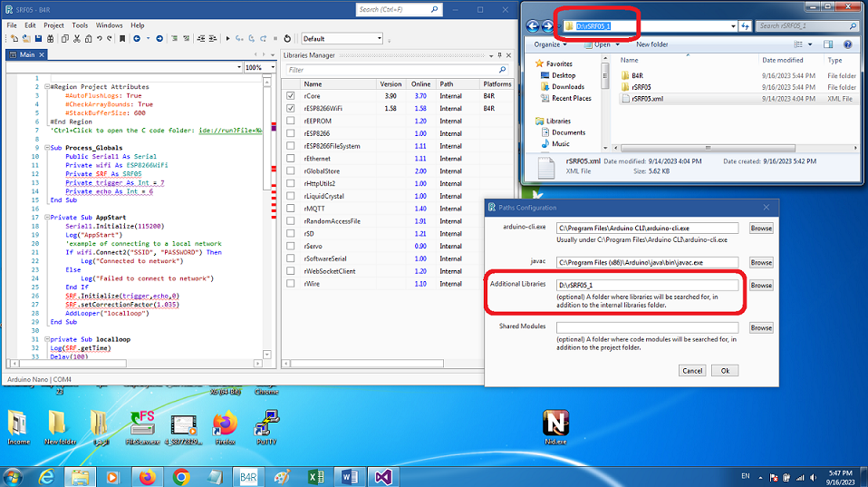Check the rMQTT library checkbox

291,209
